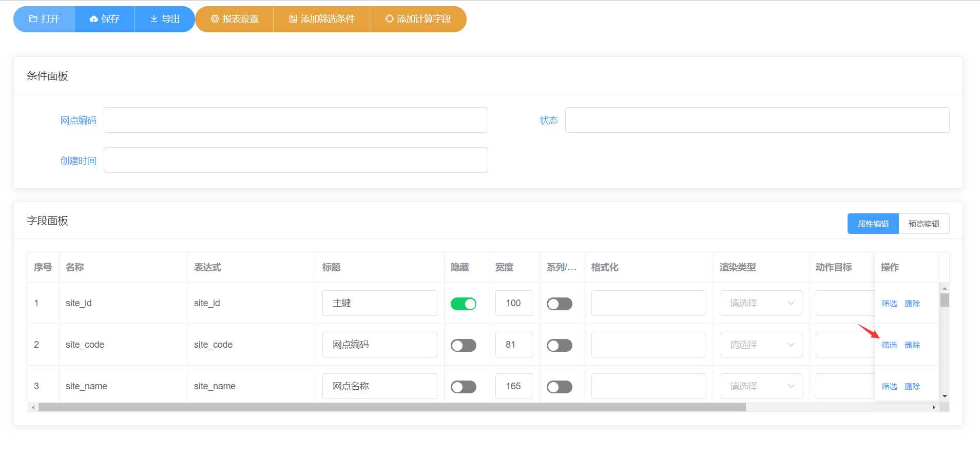This screenshot has height=459, width=980.
Task: Click 删除 link in site_code row
Action: pyautogui.click(x=912, y=345)
